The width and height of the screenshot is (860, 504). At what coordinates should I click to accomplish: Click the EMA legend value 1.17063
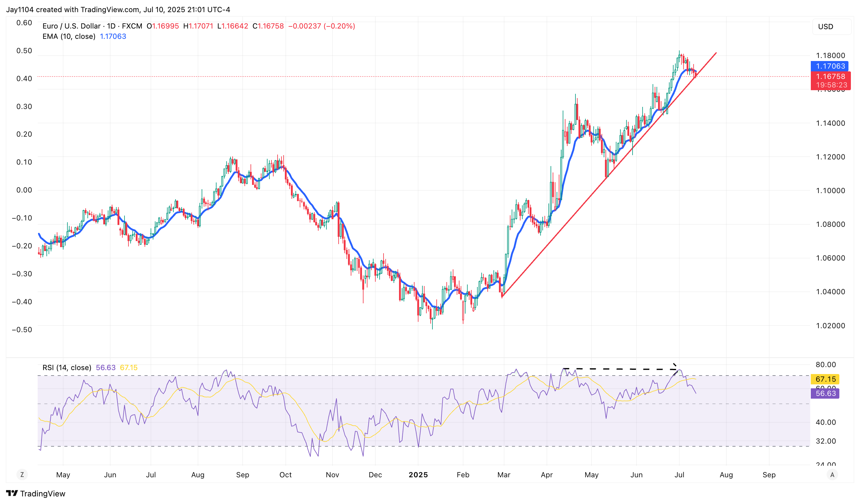(113, 36)
